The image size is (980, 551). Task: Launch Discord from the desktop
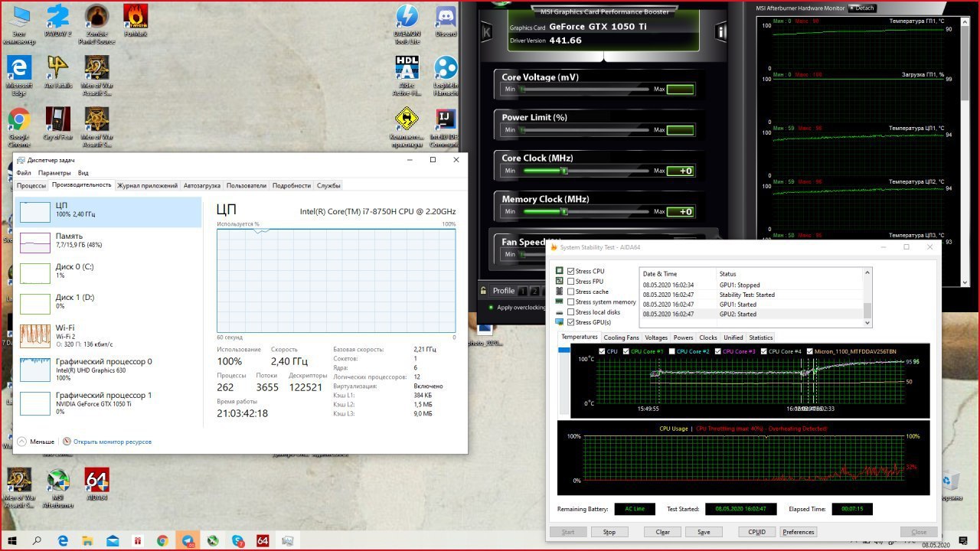coord(446,21)
